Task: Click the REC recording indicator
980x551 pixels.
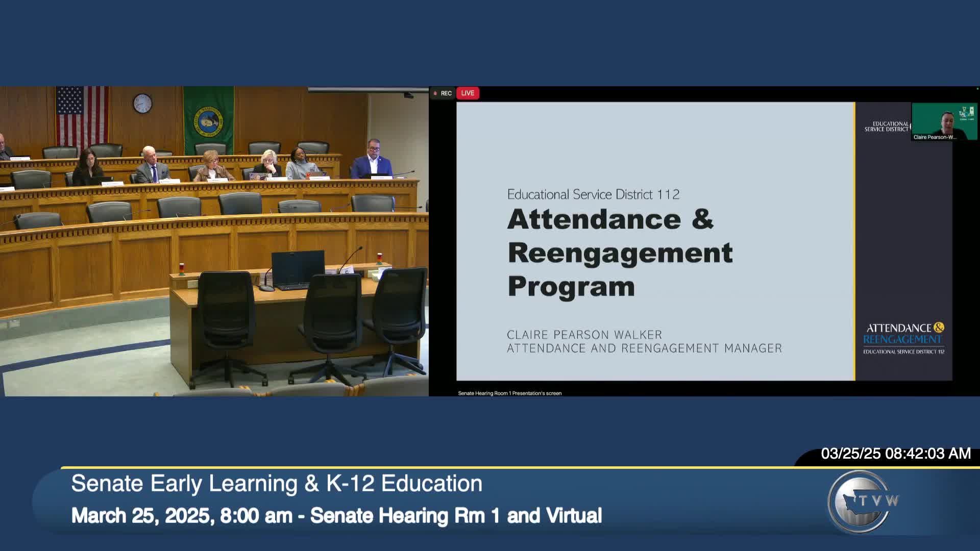Action: point(443,93)
